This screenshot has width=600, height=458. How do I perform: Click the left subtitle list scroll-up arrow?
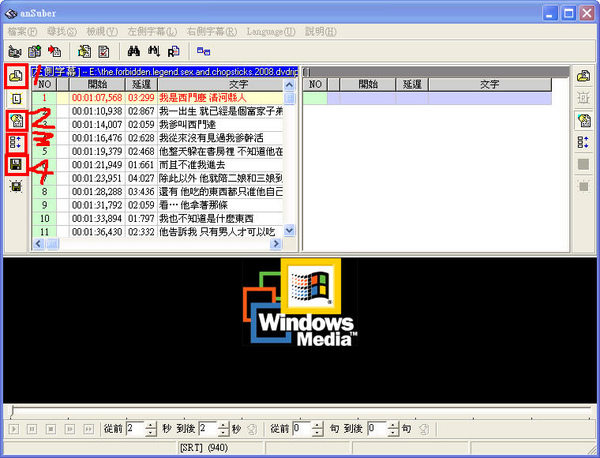(x=289, y=85)
